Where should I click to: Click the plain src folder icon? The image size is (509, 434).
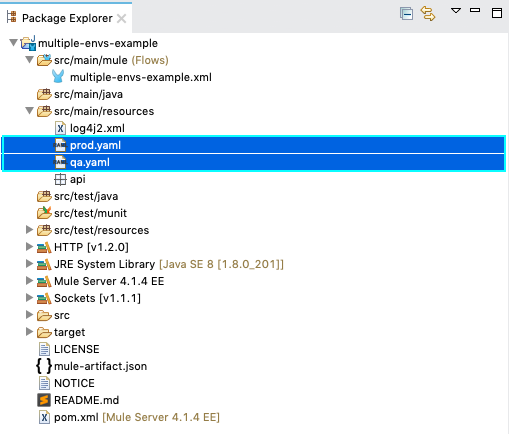coord(44,315)
